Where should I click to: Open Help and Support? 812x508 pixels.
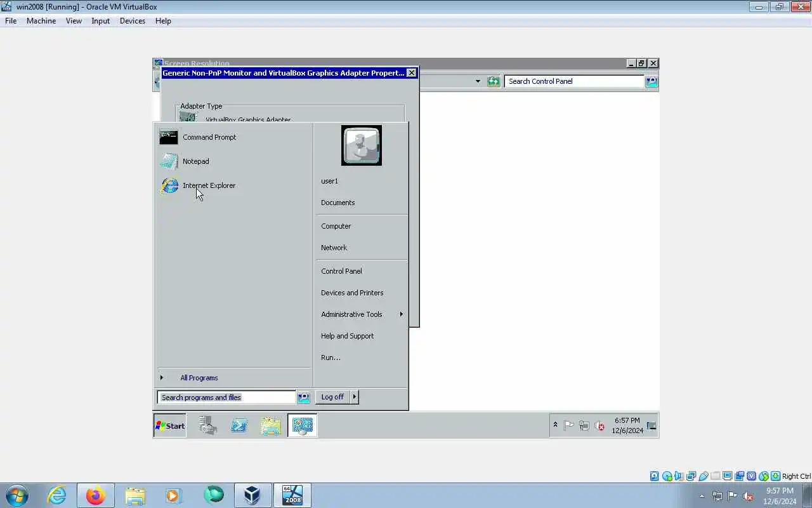[347, 336]
